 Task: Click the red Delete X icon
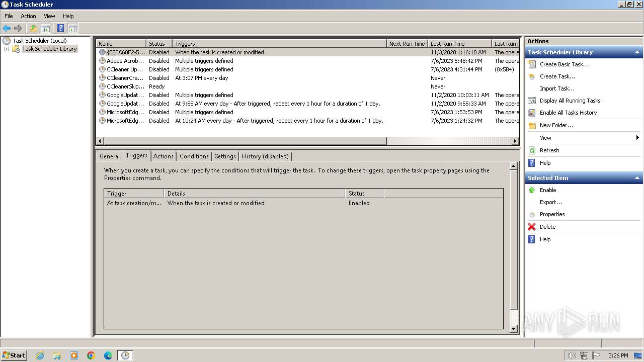(x=532, y=227)
